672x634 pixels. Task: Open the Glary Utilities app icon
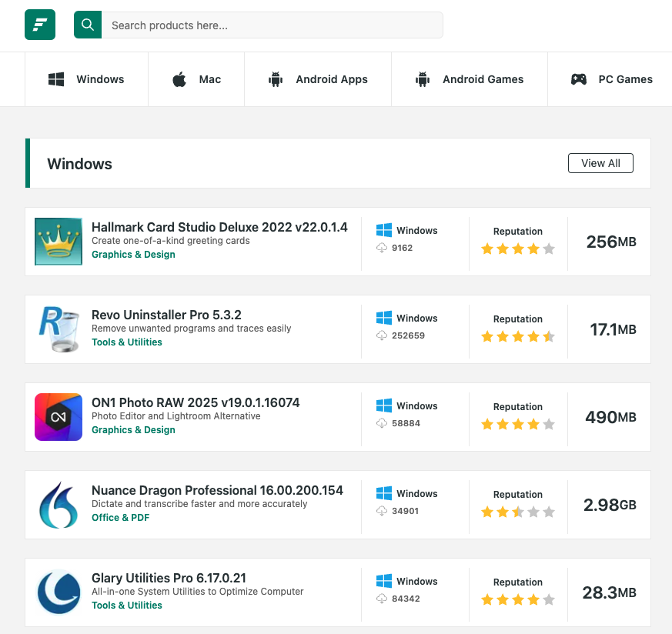(x=59, y=593)
